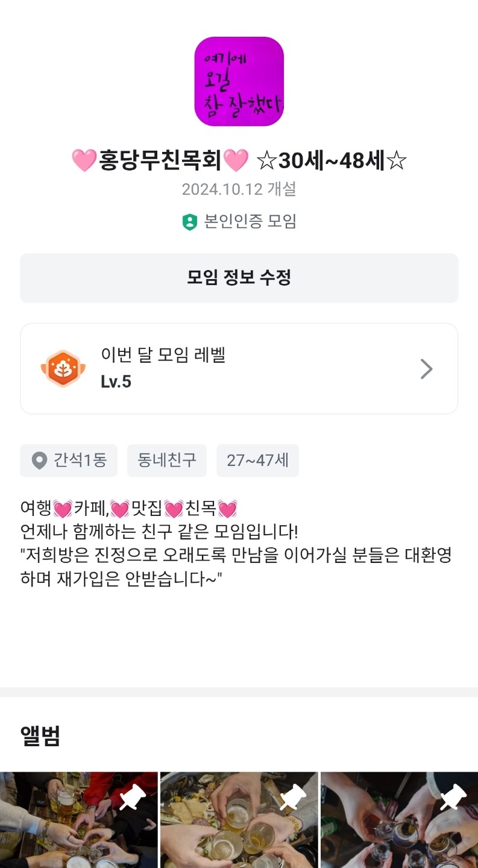Click the Lv.5 level text
The width and height of the screenshot is (478, 868).
coord(116,382)
